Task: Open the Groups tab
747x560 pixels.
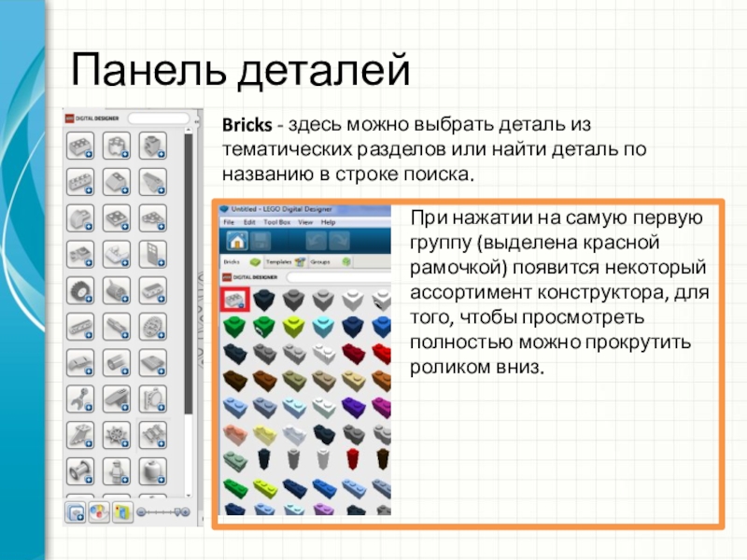Action: [x=321, y=263]
